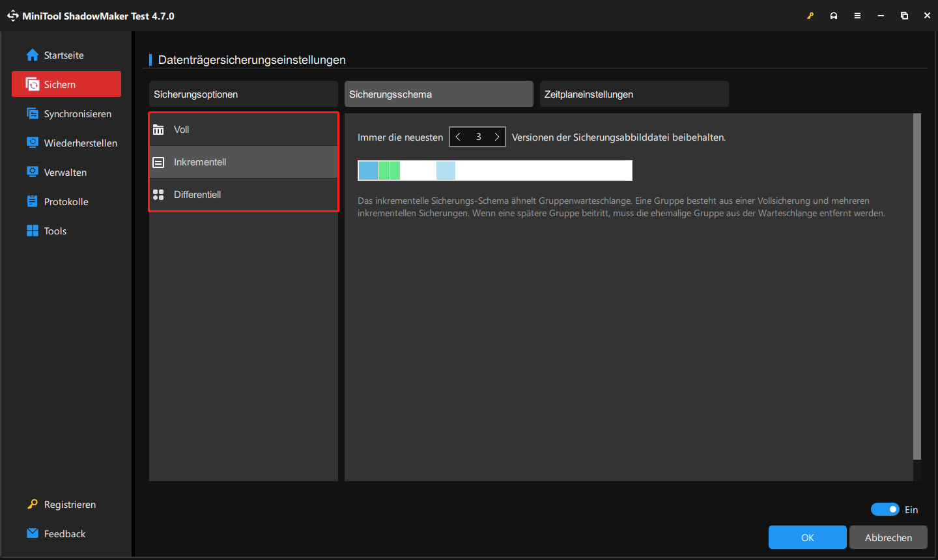The height and width of the screenshot is (560, 938).
Task: Click the first green block in scheme bar
Action: 384,171
